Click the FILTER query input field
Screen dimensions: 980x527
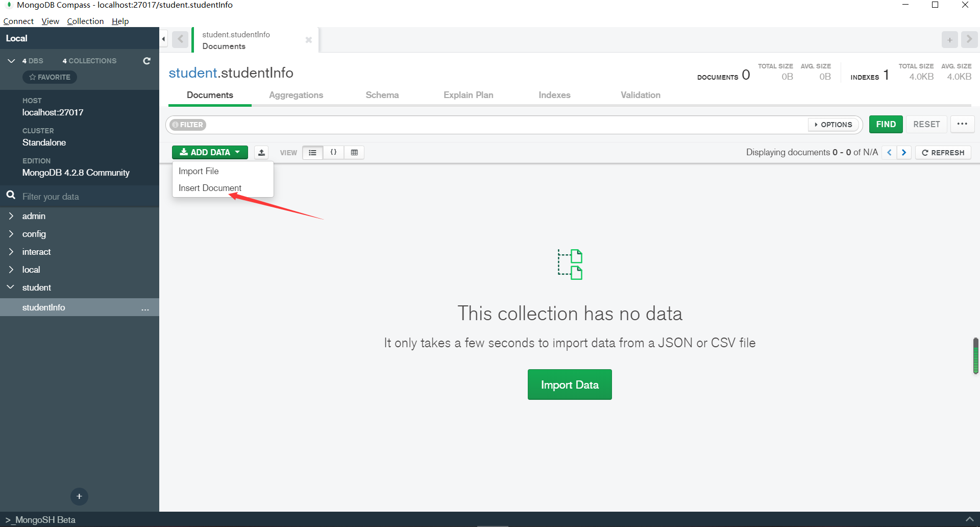[x=505, y=125]
